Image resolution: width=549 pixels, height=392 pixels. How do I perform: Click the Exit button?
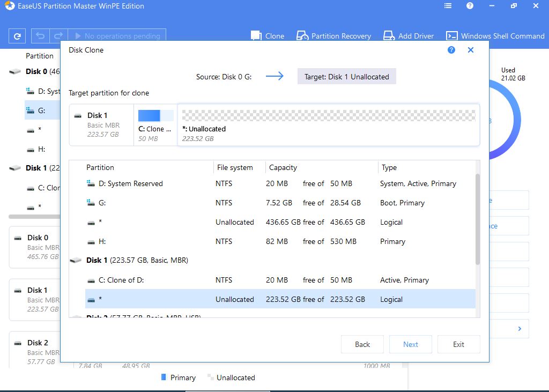pos(458,344)
